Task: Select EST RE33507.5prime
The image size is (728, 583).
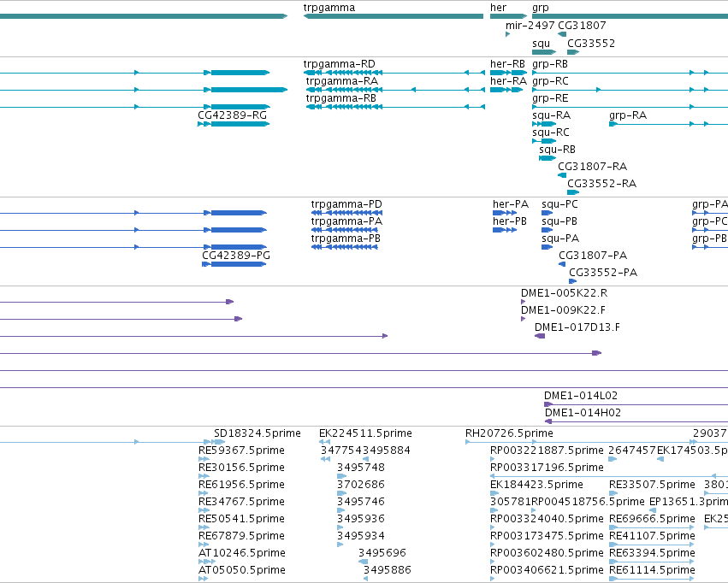Action: click(x=652, y=486)
